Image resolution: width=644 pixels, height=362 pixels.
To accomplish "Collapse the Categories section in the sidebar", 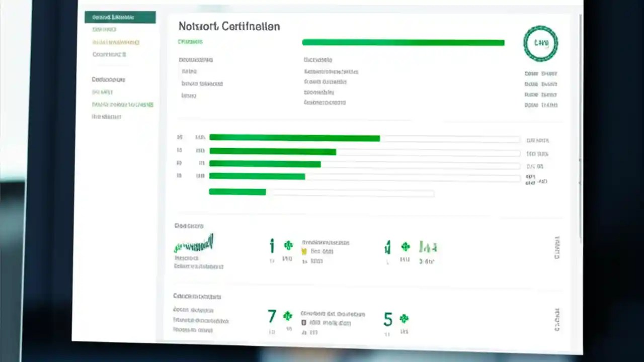I will pyautogui.click(x=108, y=79).
